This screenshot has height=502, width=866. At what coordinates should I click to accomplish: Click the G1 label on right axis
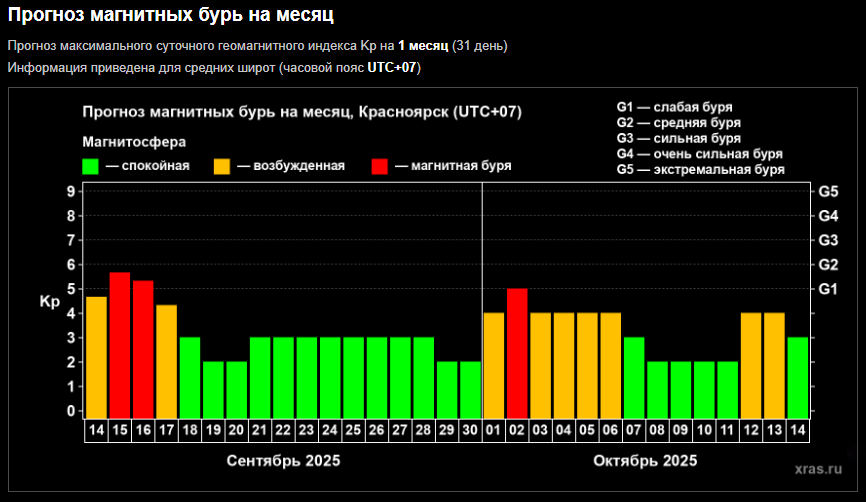[x=828, y=289]
